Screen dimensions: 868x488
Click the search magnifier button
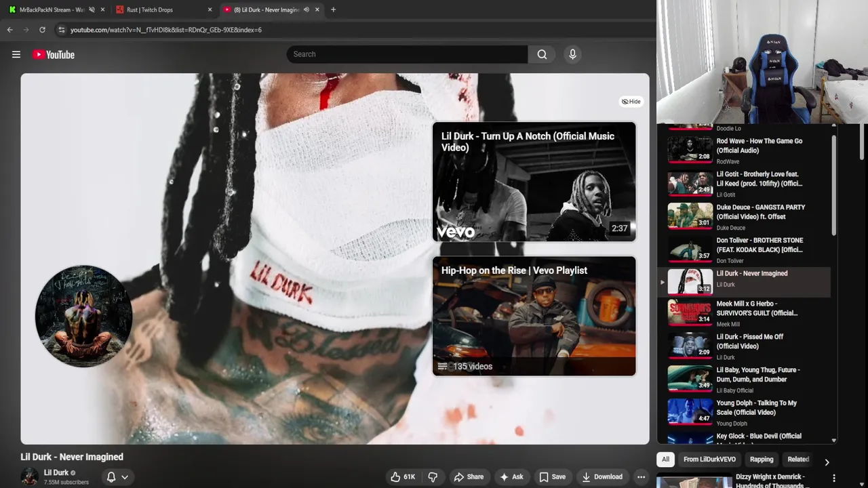point(542,54)
